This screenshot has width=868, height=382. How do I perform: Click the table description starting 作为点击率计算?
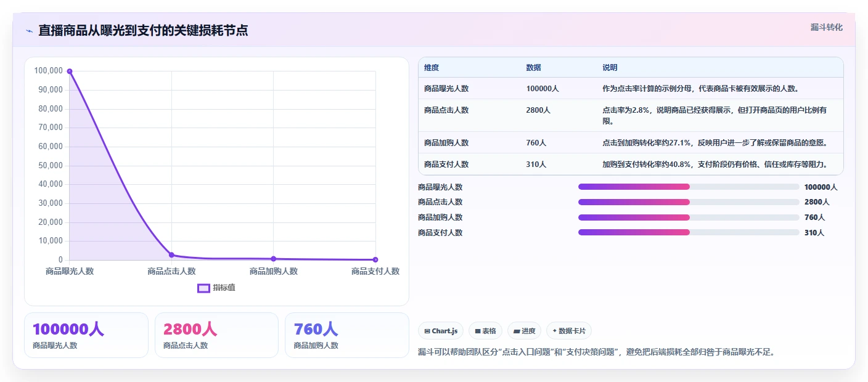(701, 89)
